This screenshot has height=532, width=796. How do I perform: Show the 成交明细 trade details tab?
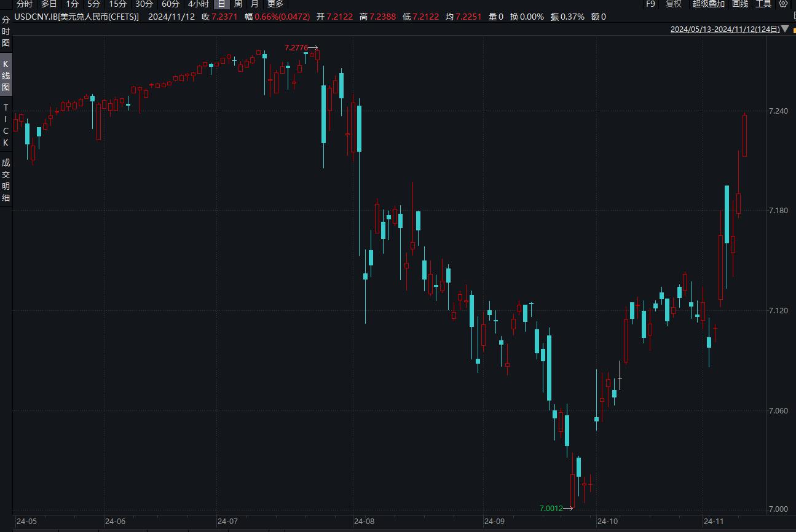coord(6,180)
